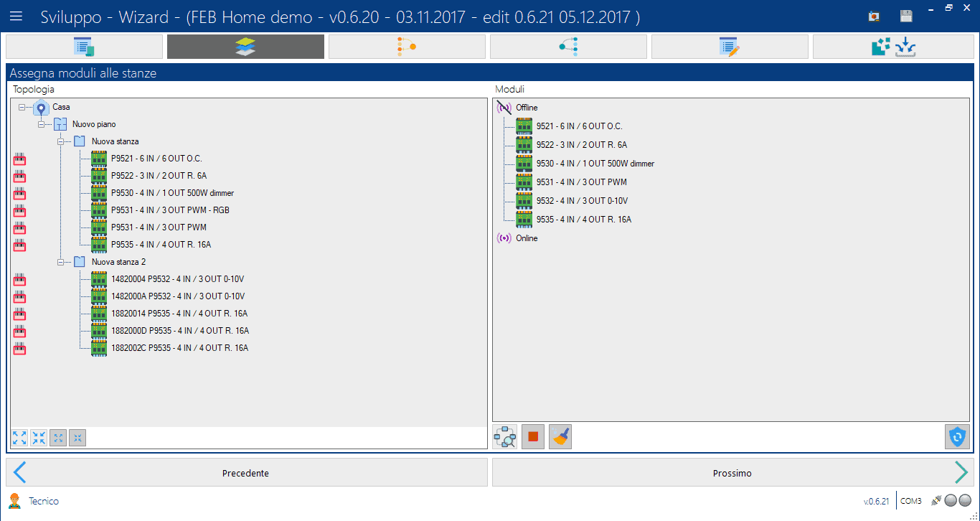
Task: Select offline module 9530 500W dimmer
Action: pos(595,164)
